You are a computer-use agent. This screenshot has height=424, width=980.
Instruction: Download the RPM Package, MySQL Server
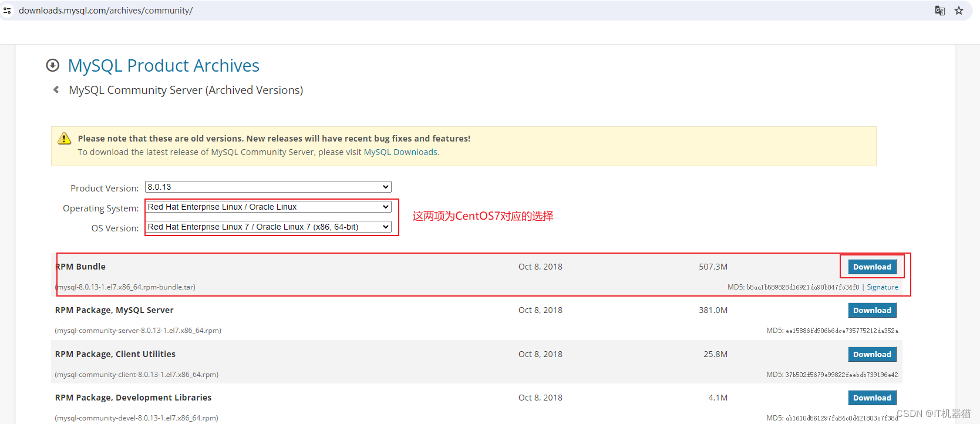(872, 310)
